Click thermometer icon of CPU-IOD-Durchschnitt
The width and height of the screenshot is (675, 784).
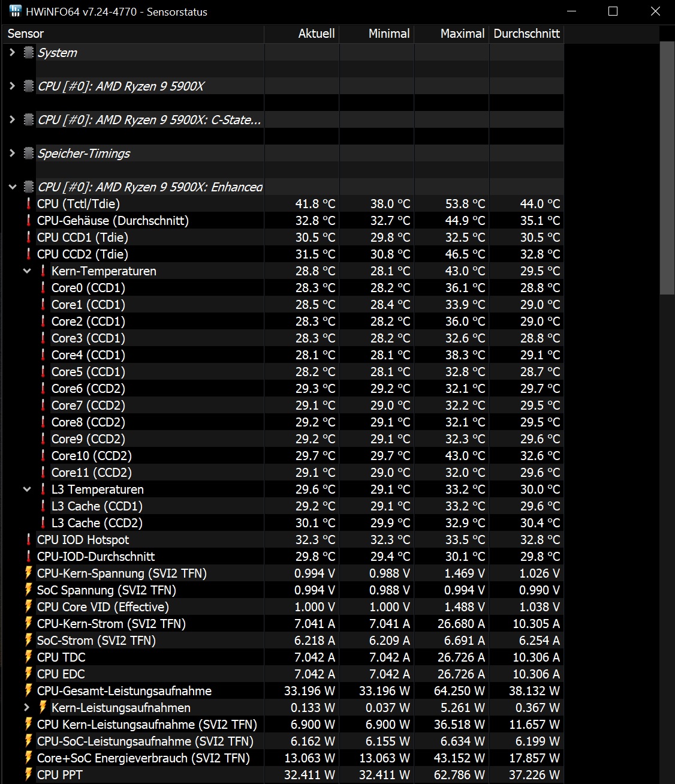click(x=28, y=556)
